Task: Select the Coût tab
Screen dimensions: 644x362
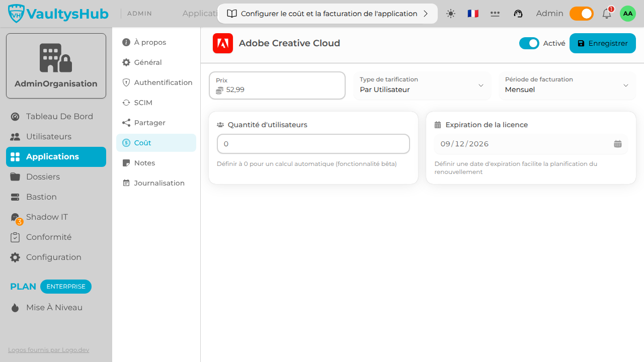Action: click(156, 143)
